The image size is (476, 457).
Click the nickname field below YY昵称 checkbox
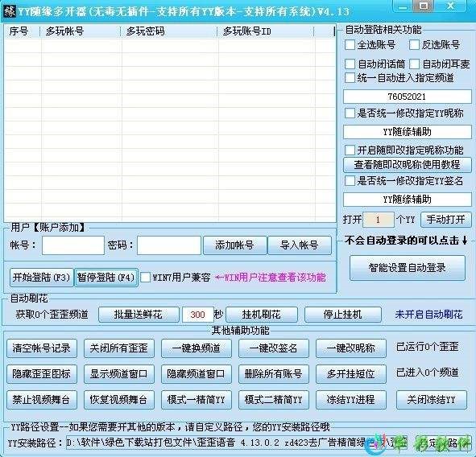(x=407, y=132)
